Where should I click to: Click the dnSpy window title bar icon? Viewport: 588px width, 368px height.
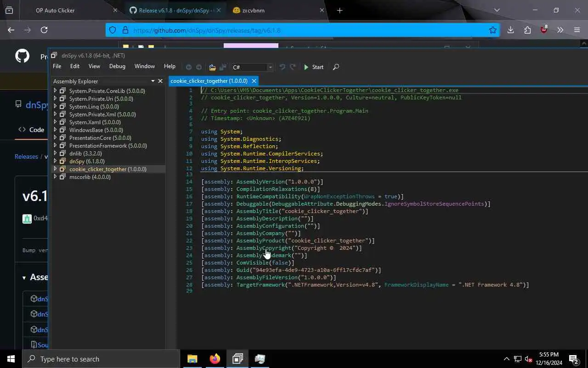[x=54, y=55]
